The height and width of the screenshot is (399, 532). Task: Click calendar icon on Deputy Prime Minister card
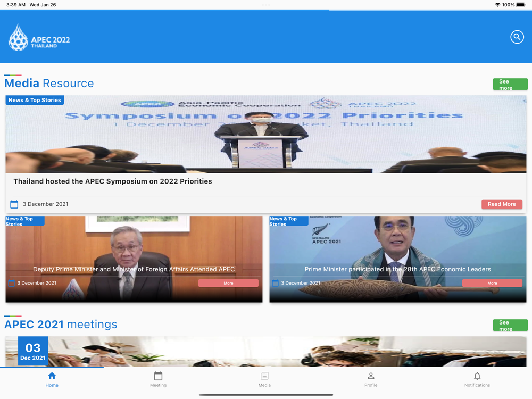click(12, 283)
